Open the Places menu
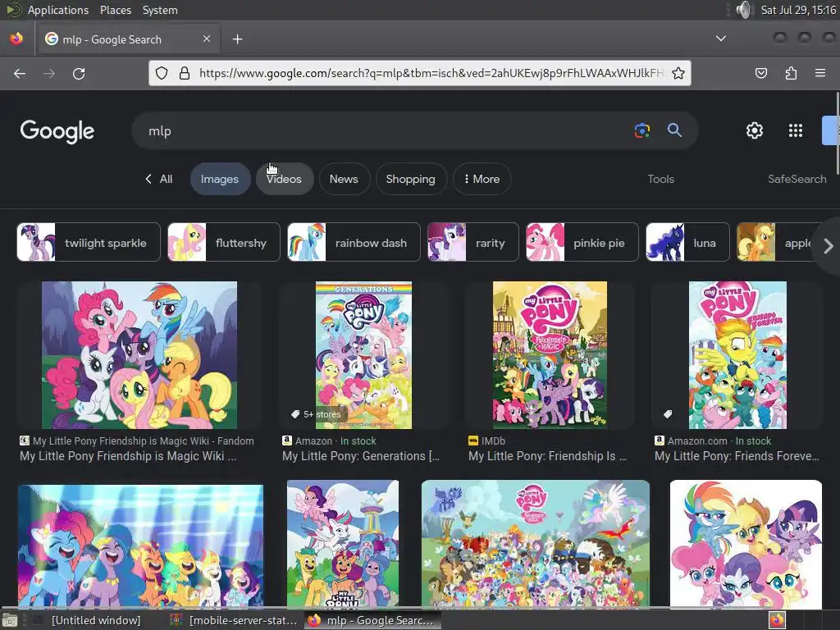840x630 pixels. 115,10
